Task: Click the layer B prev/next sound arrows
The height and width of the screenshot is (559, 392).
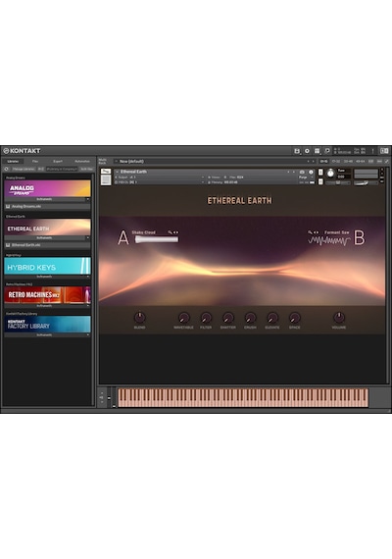Action: (x=316, y=232)
